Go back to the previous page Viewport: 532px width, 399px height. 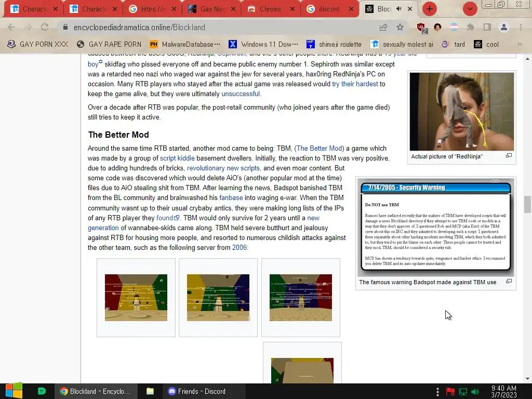click(11, 27)
